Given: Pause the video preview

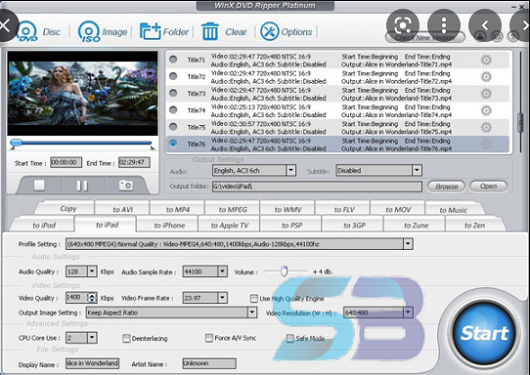Looking at the screenshot, I should click(82, 185).
